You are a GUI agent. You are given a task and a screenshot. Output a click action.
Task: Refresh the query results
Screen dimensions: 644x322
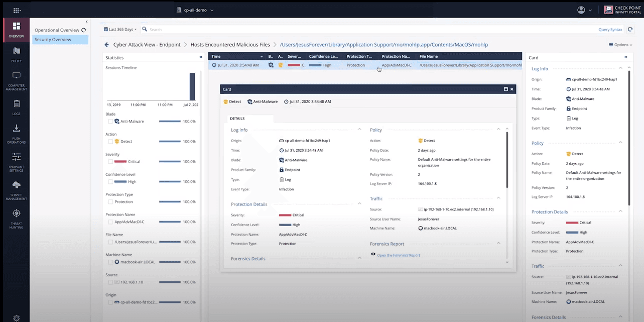(x=630, y=30)
